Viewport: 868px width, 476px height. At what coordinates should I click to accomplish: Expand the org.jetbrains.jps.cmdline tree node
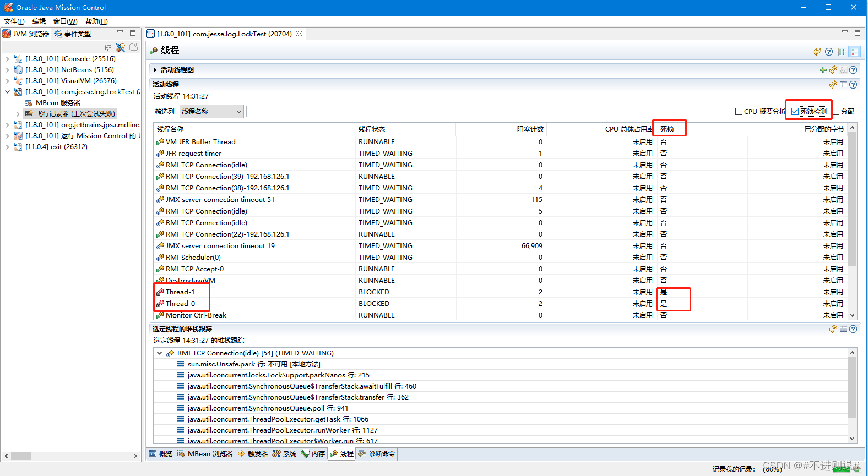click(x=7, y=125)
